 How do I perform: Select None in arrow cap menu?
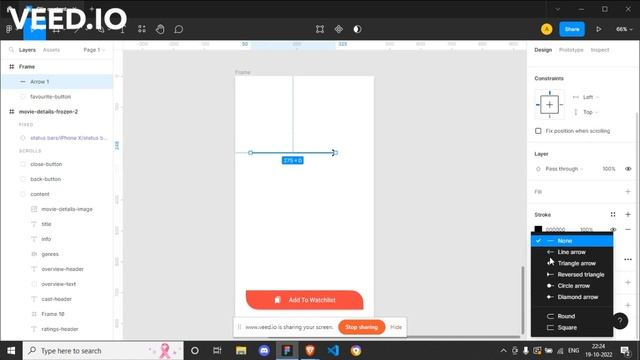(572, 241)
